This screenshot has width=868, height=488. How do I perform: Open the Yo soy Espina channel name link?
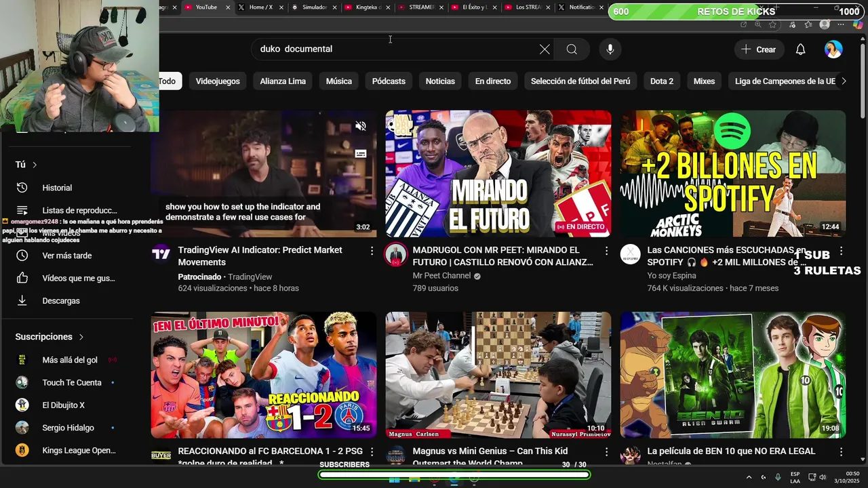tap(671, 276)
